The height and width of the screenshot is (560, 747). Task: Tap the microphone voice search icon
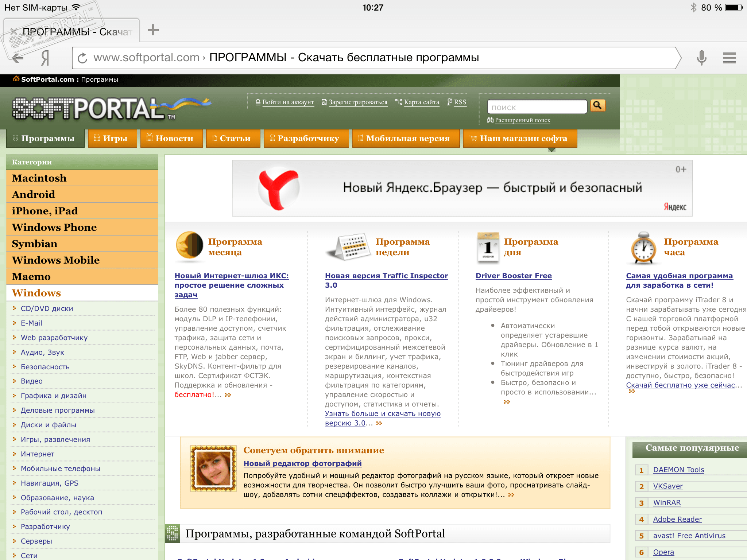click(701, 58)
